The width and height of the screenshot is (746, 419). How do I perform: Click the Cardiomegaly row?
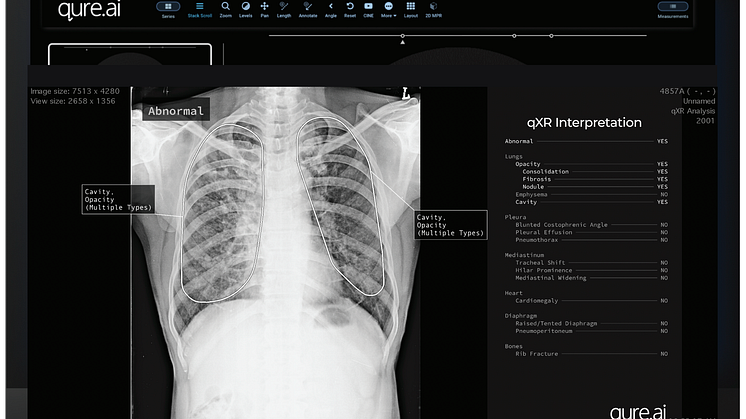click(x=591, y=301)
